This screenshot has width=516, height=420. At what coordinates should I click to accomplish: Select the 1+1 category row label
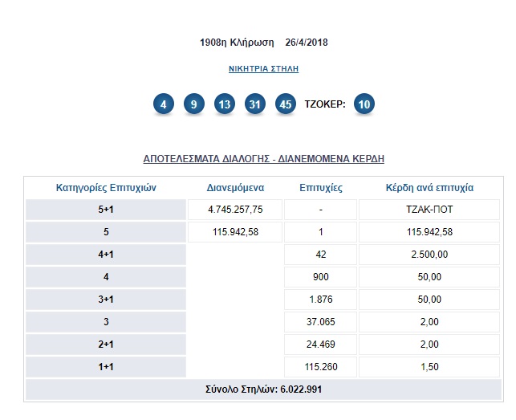point(106,367)
